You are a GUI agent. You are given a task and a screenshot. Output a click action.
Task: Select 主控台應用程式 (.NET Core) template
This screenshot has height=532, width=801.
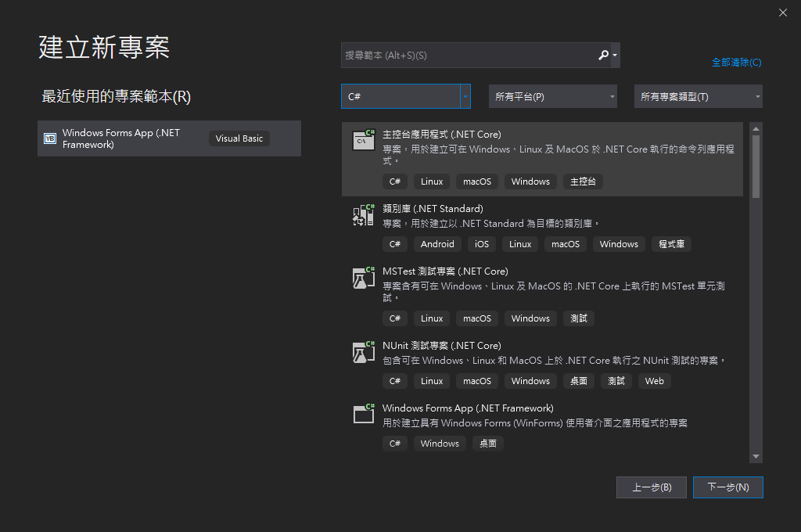point(542,159)
